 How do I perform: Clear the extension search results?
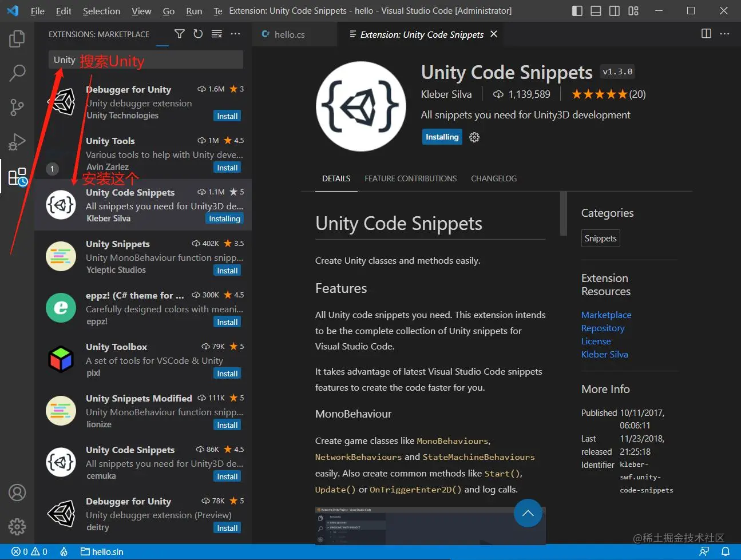click(216, 34)
